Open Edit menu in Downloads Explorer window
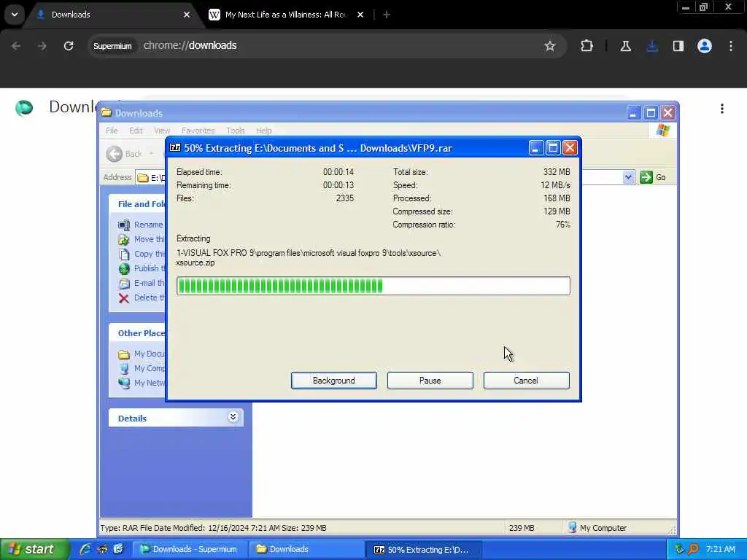The width and height of the screenshot is (747, 560). [x=136, y=131]
